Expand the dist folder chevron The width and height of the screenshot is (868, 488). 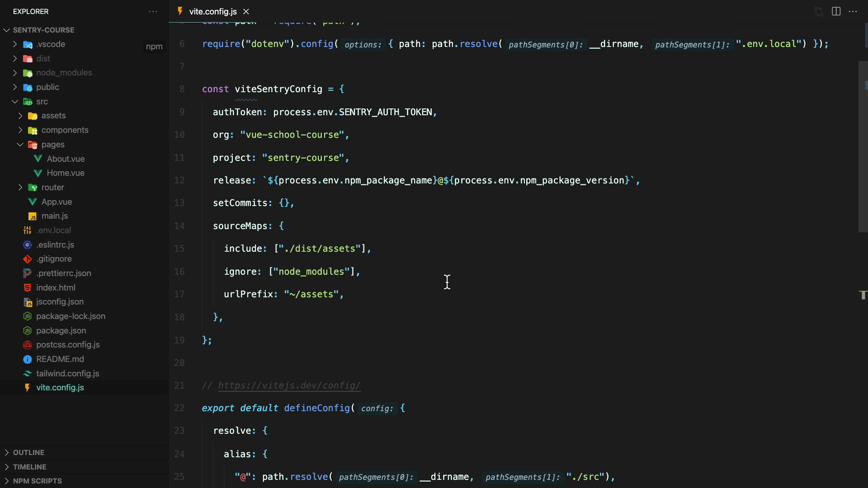point(15,59)
